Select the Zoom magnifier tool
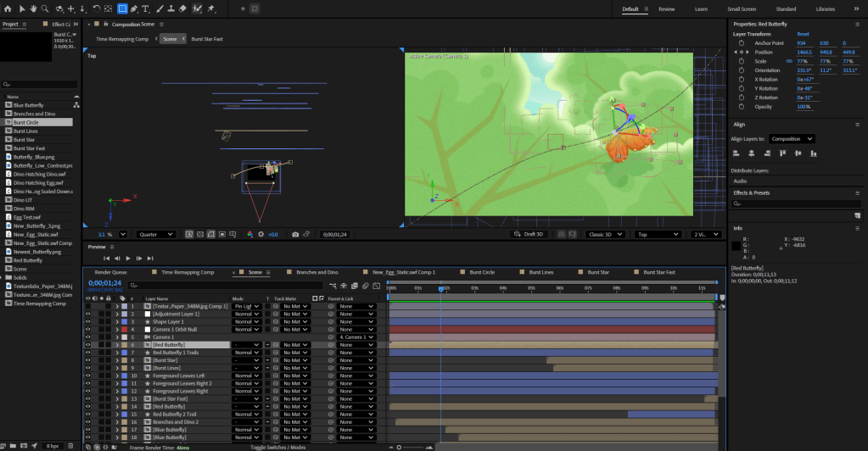 (x=44, y=8)
